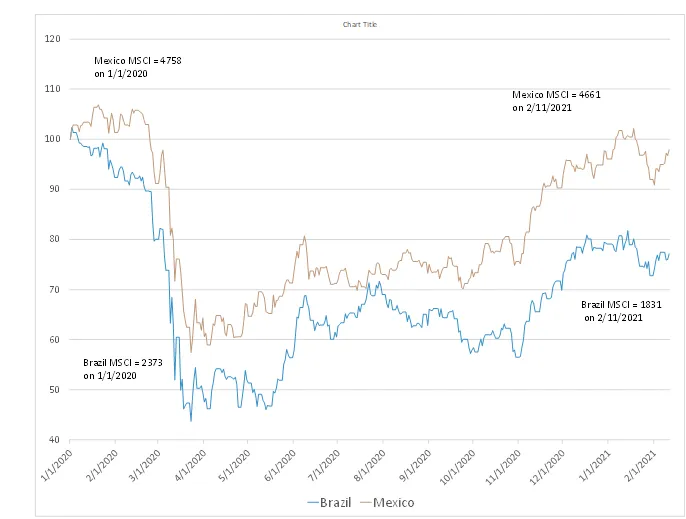Click the 6/1/2020 x-axis date label
The height and width of the screenshot is (519, 686).
coord(280,466)
